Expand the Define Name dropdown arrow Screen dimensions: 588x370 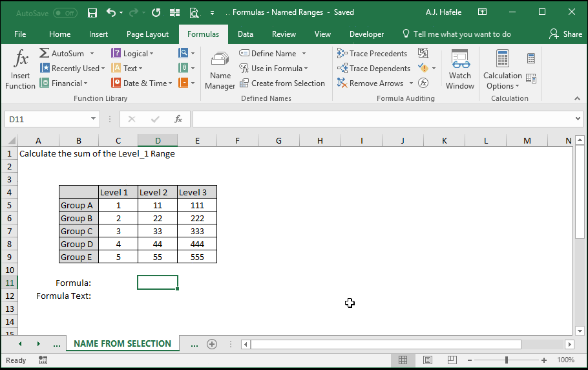304,54
